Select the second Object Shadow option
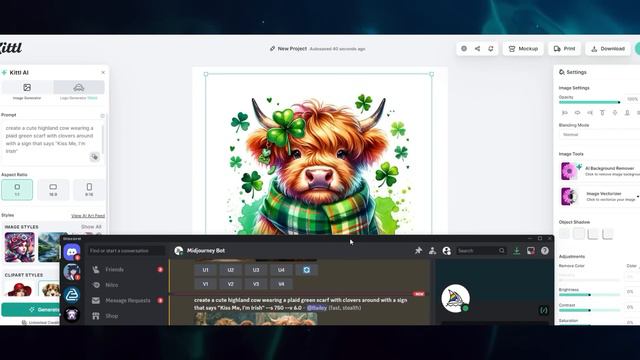 pyautogui.click(x=579, y=233)
